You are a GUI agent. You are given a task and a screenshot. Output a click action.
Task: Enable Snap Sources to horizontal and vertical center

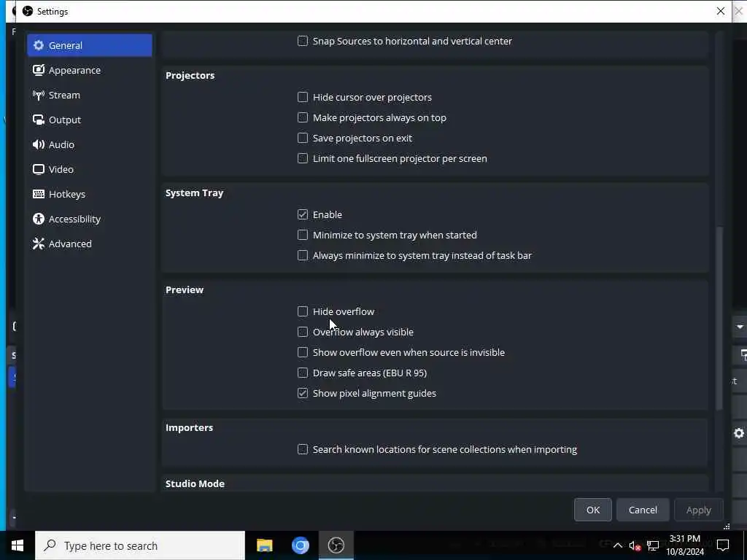pos(303,41)
